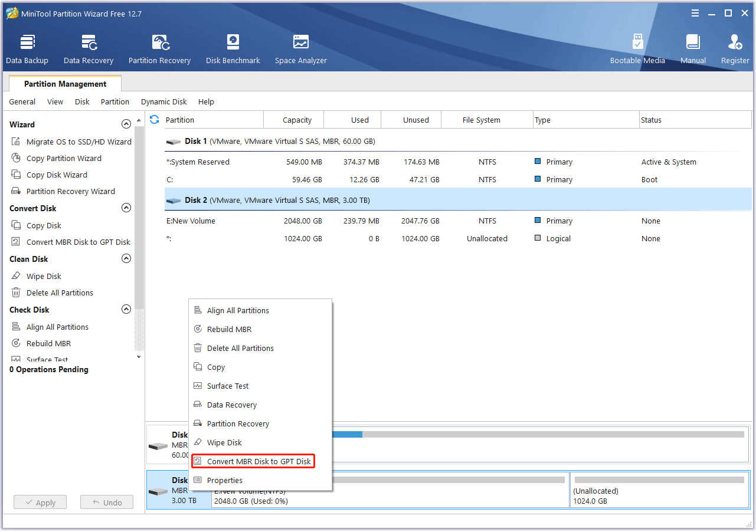Choose Copy from context menu
The height and width of the screenshot is (532, 756).
pos(260,367)
